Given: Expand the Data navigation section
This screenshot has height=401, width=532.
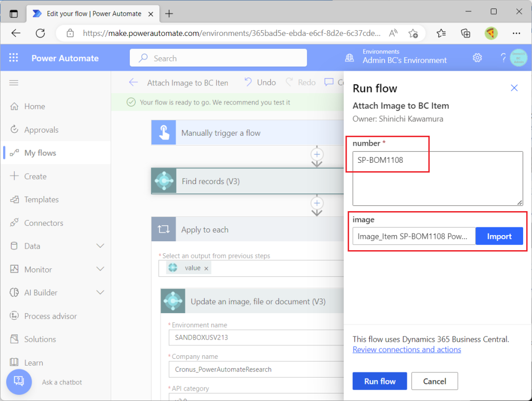Looking at the screenshot, I should (x=100, y=246).
